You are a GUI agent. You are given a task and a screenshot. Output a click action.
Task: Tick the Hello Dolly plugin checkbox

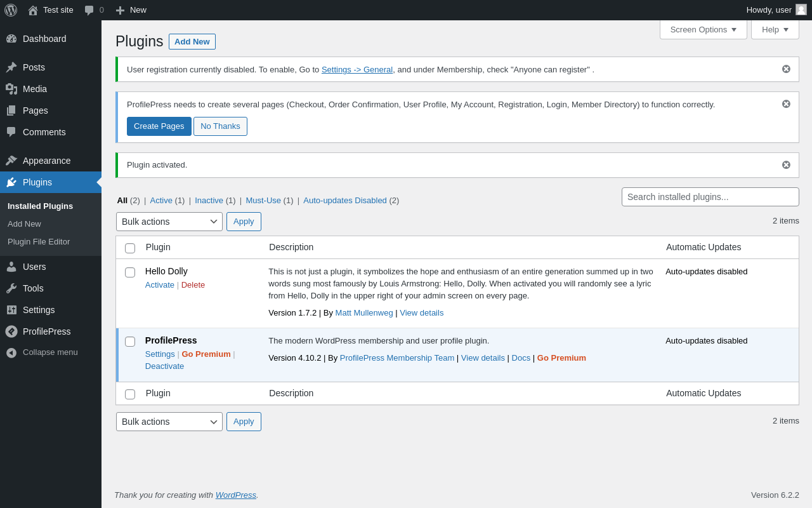coord(130,272)
